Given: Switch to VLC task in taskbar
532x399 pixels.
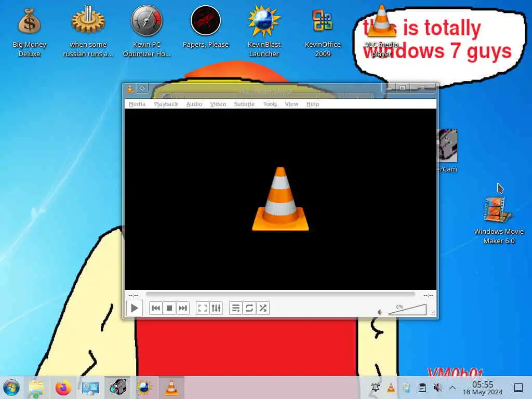Looking at the screenshot, I should 171,388.
